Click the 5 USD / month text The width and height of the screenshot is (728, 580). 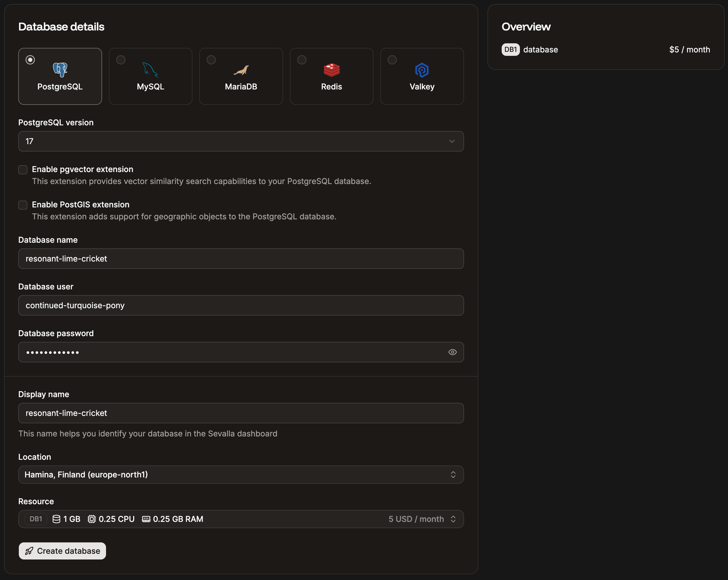point(416,519)
